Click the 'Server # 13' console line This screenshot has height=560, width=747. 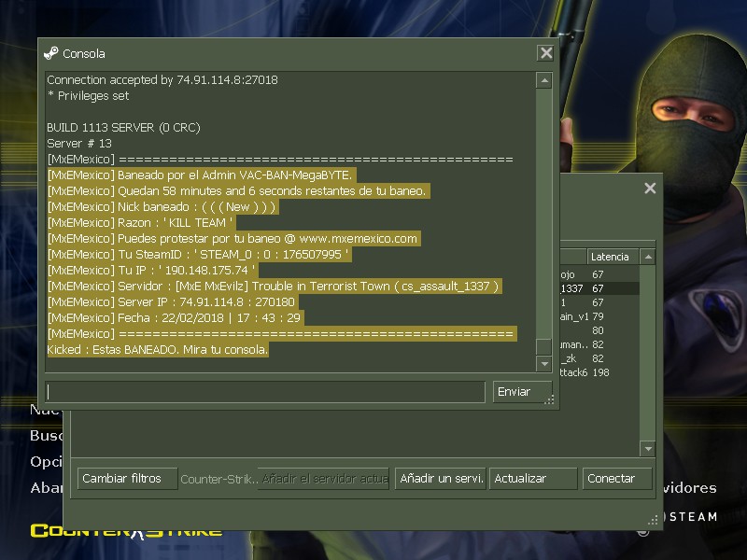tap(79, 144)
